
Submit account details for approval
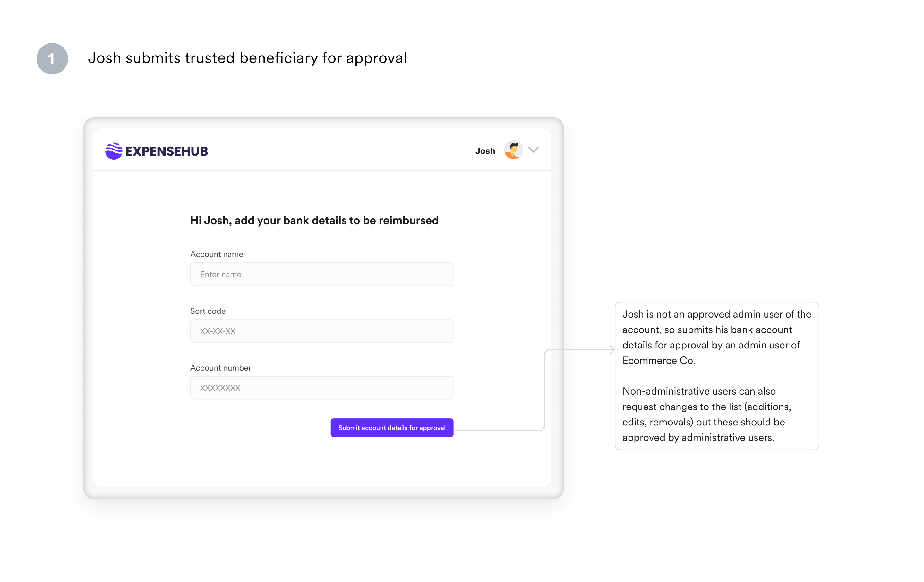pos(392,428)
